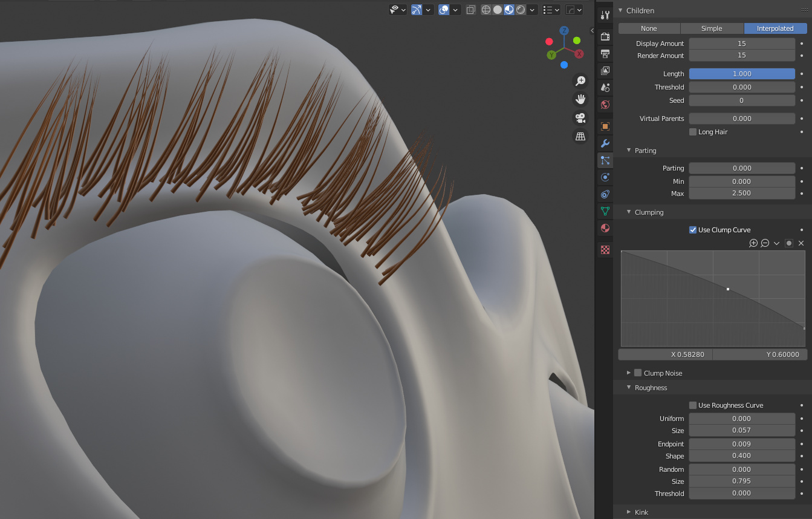Switch viewport to Solid shading mode

coord(497,10)
